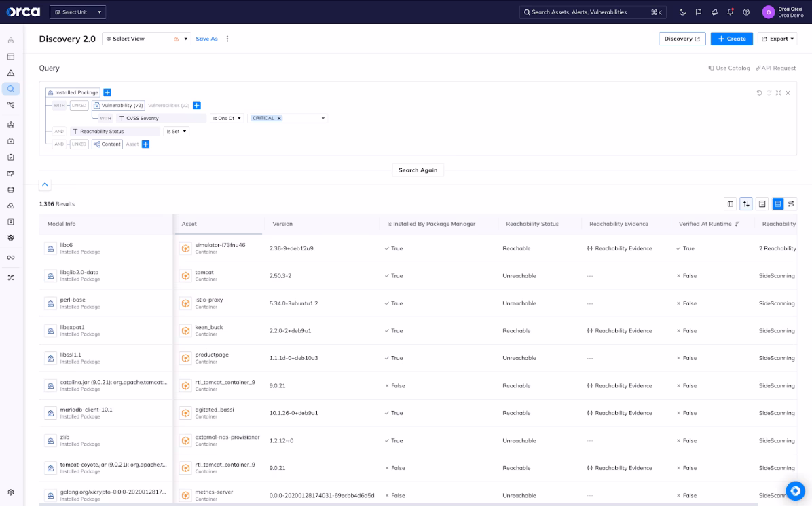Expand the Select View dropdown
The width and height of the screenshot is (812, 506).
[x=146, y=39]
